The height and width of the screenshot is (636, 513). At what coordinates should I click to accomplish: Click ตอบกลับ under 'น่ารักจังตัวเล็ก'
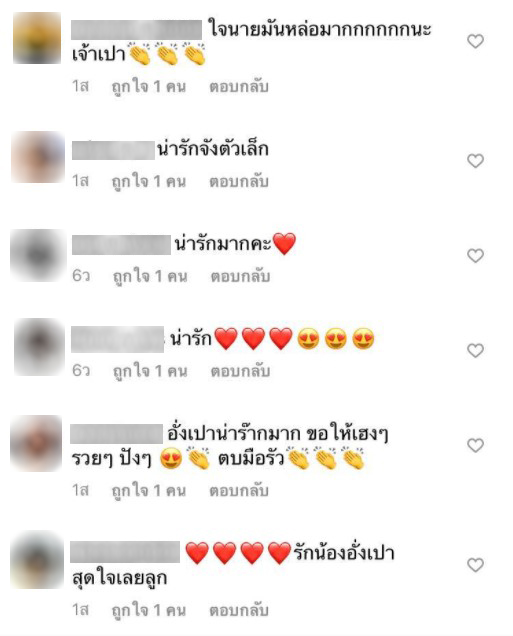coord(239,181)
